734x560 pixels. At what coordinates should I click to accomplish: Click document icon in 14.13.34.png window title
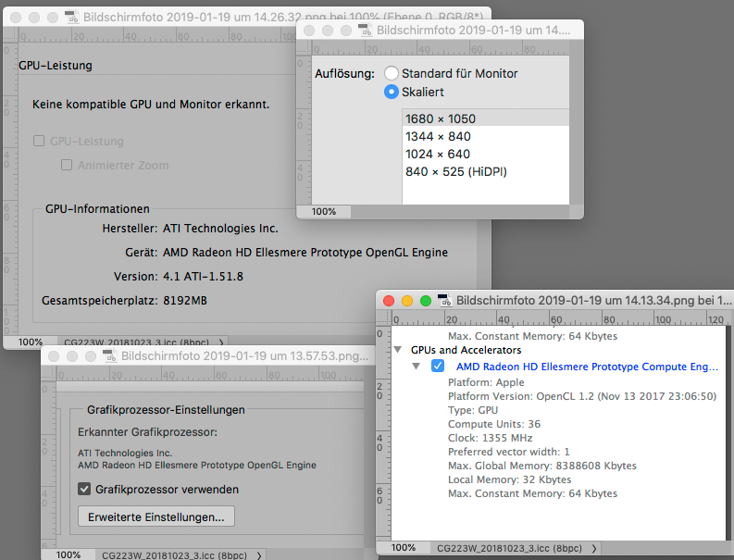pyautogui.click(x=444, y=301)
